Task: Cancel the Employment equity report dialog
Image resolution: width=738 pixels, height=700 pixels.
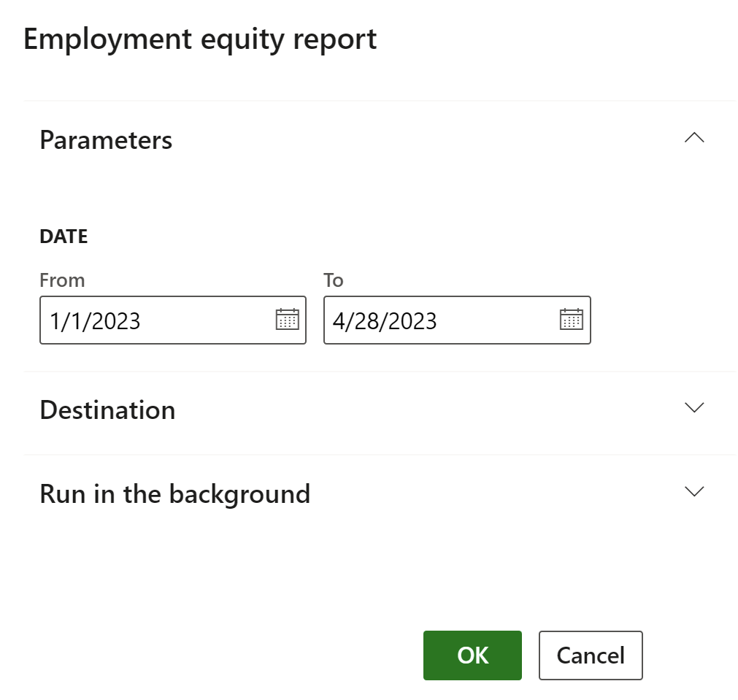Action: (x=590, y=655)
